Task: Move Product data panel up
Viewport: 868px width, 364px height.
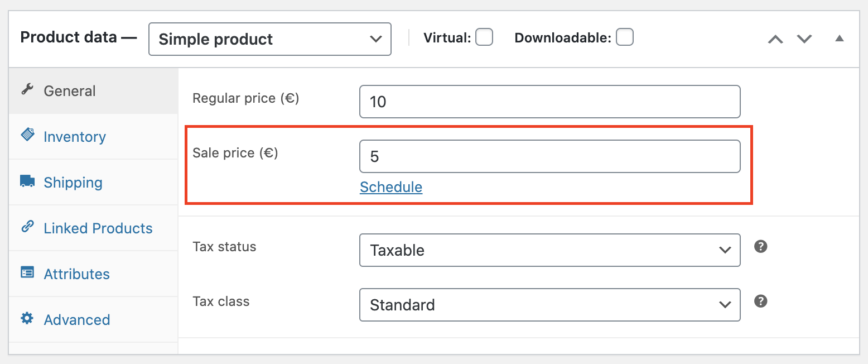Action: (775, 39)
